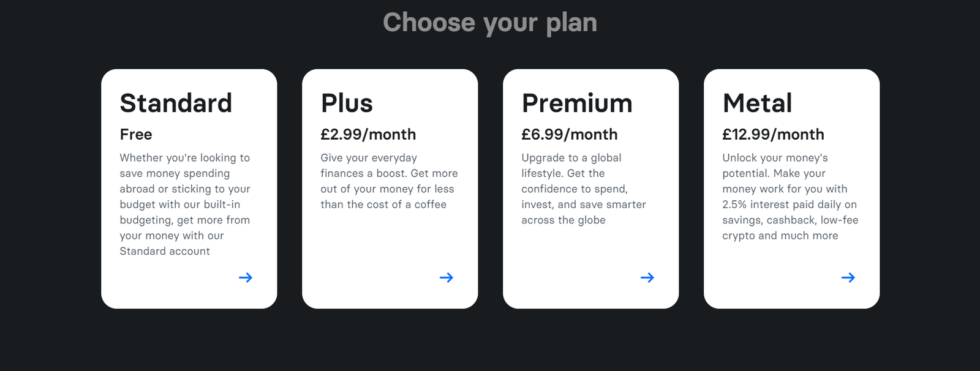Click the blue arrow on Standard card
This screenshot has height=371, width=980.
246,278
